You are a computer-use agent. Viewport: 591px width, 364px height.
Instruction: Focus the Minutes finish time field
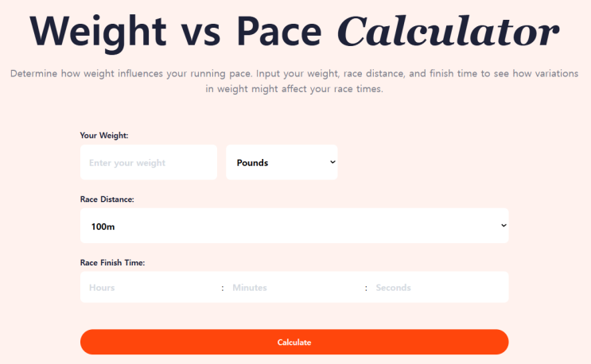point(294,288)
